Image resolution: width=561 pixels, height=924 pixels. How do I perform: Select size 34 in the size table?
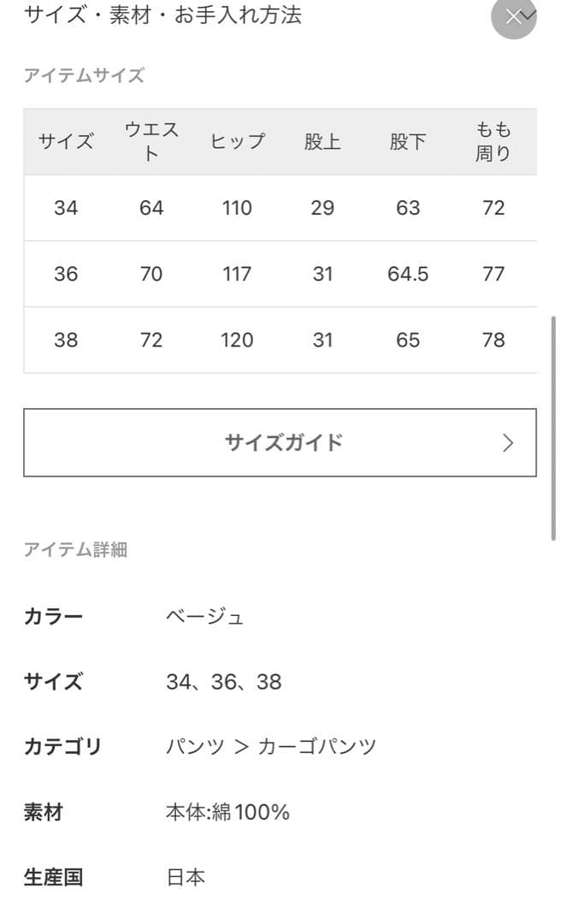click(x=67, y=208)
